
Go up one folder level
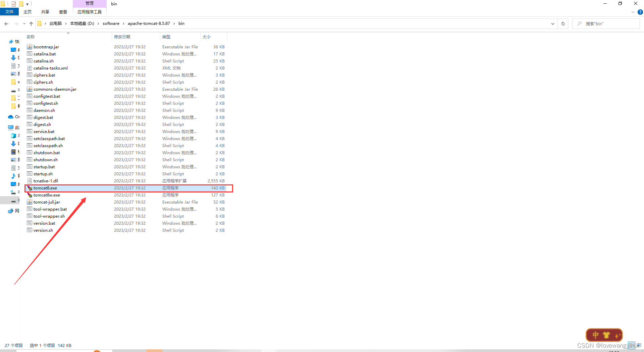coord(31,24)
